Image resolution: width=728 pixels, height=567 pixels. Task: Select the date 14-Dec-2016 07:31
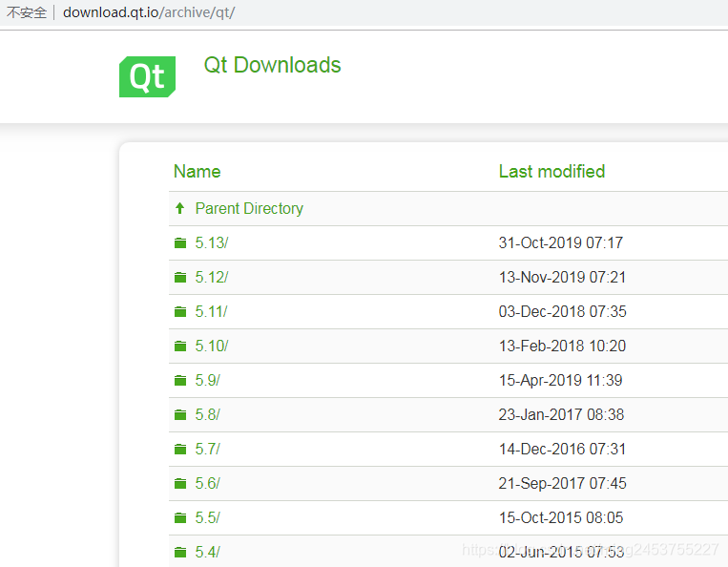562,449
